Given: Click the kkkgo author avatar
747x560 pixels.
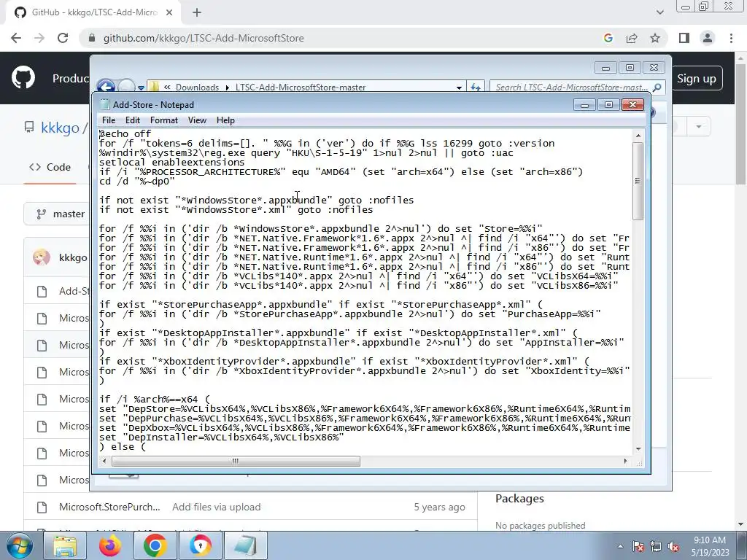Looking at the screenshot, I should click(x=42, y=257).
